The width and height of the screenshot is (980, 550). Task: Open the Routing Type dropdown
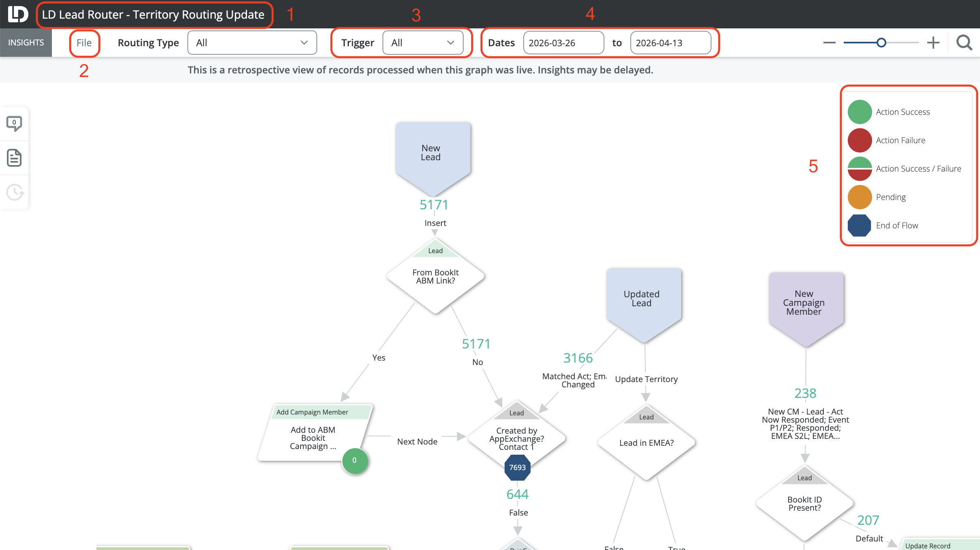click(252, 43)
